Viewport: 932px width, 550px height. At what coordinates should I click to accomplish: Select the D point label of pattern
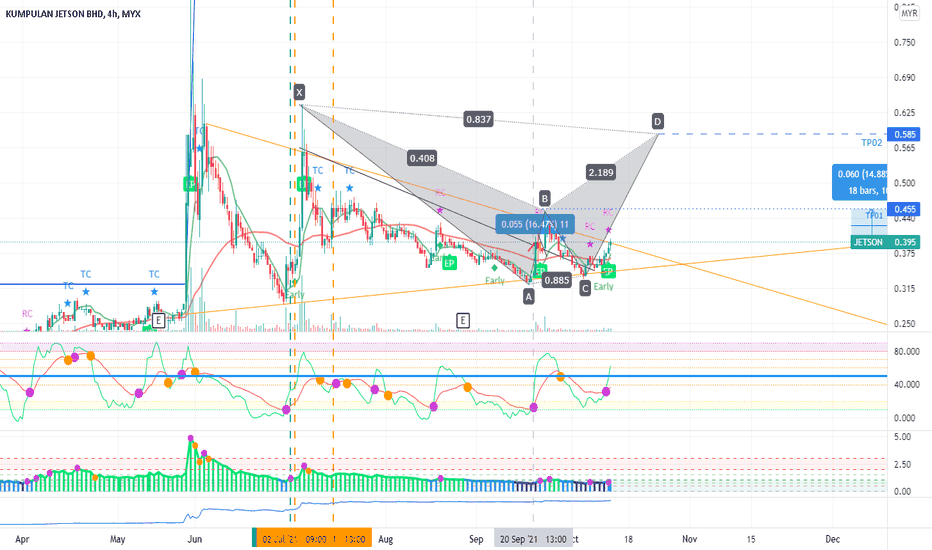coord(657,121)
